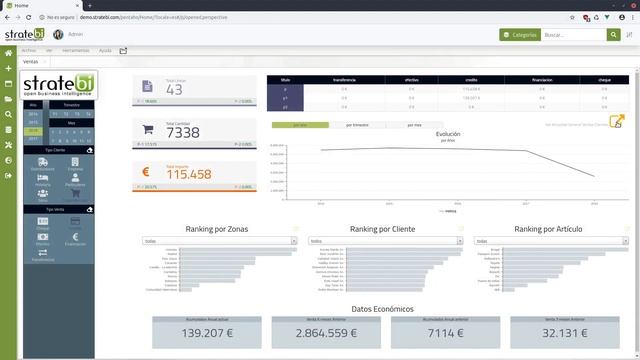
Task: Browse files via the folder sidebar icon
Action: tap(8, 99)
